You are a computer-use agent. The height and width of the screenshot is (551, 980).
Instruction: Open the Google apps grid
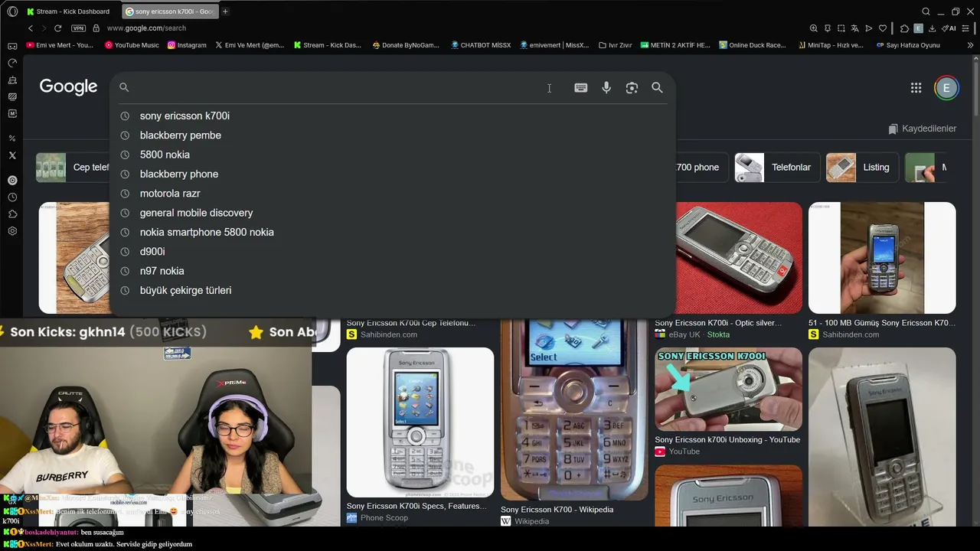(x=916, y=88)
